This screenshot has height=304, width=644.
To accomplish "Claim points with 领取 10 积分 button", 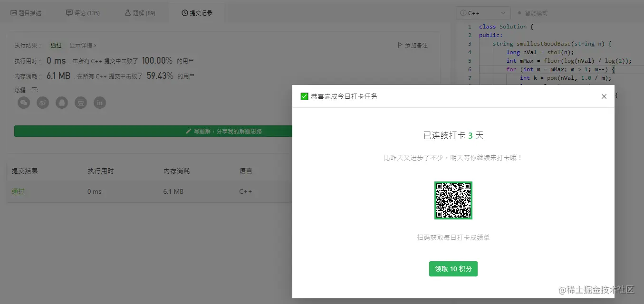I will (x=453, y=269).
